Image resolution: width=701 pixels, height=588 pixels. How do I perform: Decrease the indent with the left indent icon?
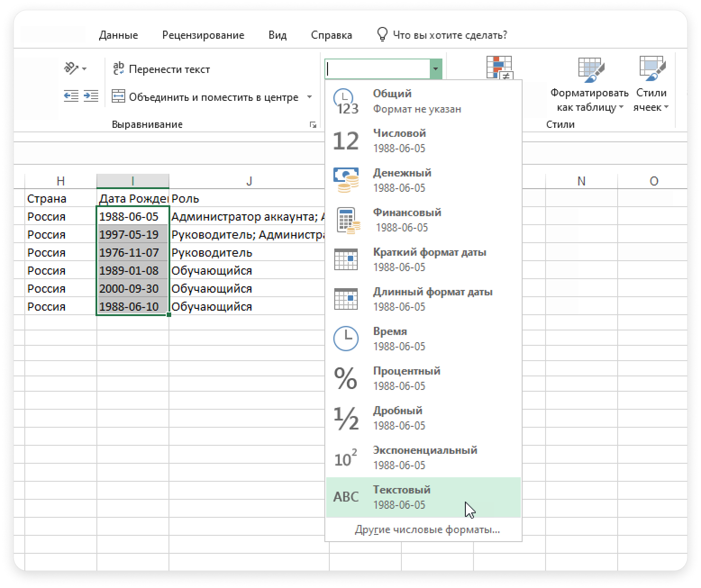(x=71, y=96)
